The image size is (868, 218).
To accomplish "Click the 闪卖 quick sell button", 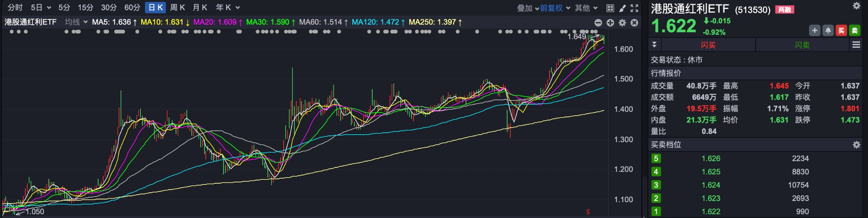I will tap(802, 45).
